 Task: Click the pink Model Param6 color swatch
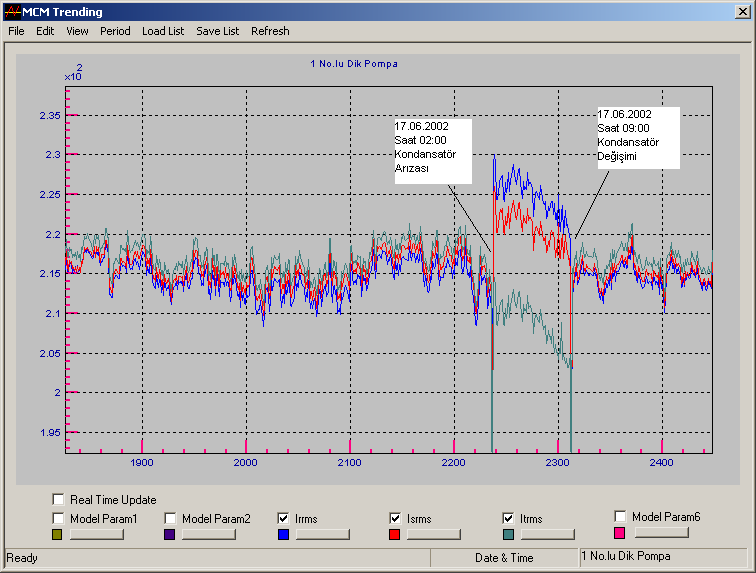621,533
